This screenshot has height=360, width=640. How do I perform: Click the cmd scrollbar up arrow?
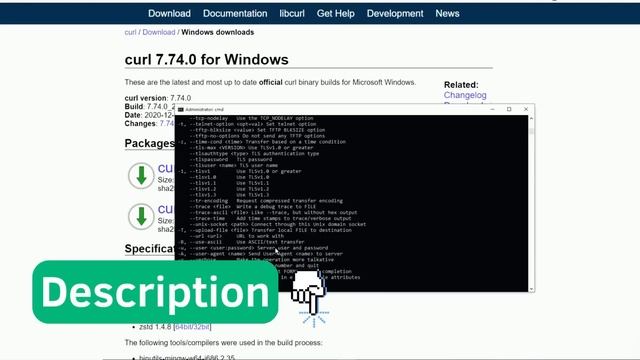point(531,118)
